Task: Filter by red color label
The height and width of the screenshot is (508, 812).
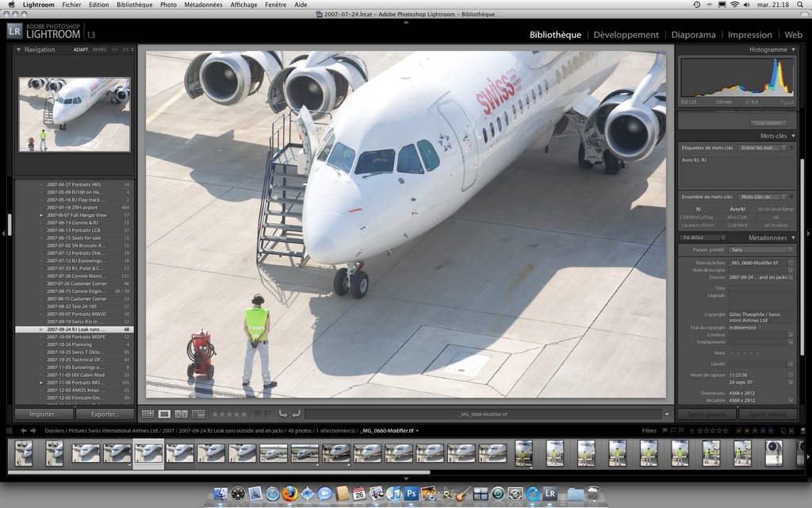Action: 738,431
